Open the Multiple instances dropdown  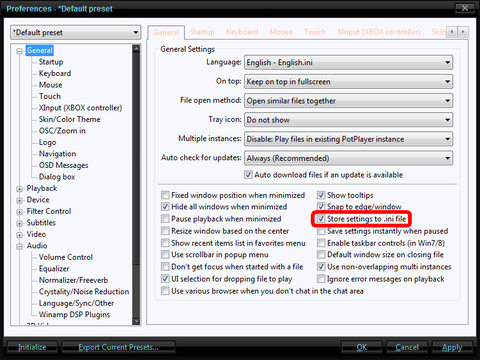coord(348,139)
